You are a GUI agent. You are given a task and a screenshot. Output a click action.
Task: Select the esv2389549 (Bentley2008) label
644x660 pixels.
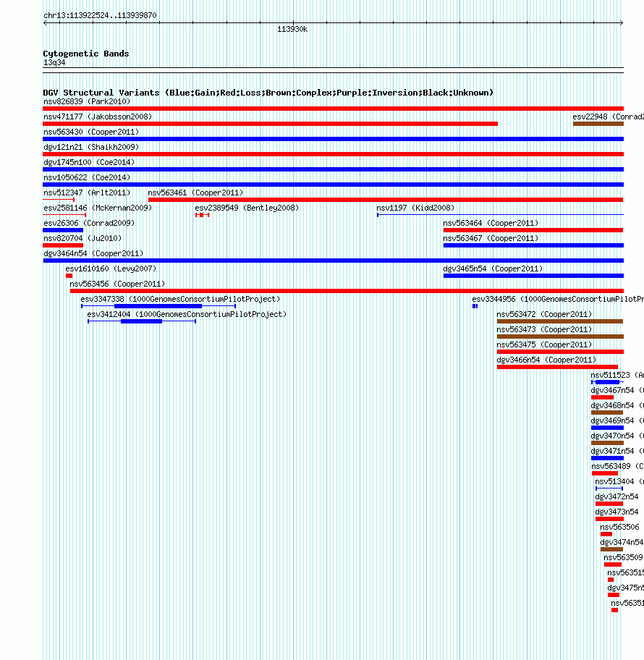pos(247,208)
